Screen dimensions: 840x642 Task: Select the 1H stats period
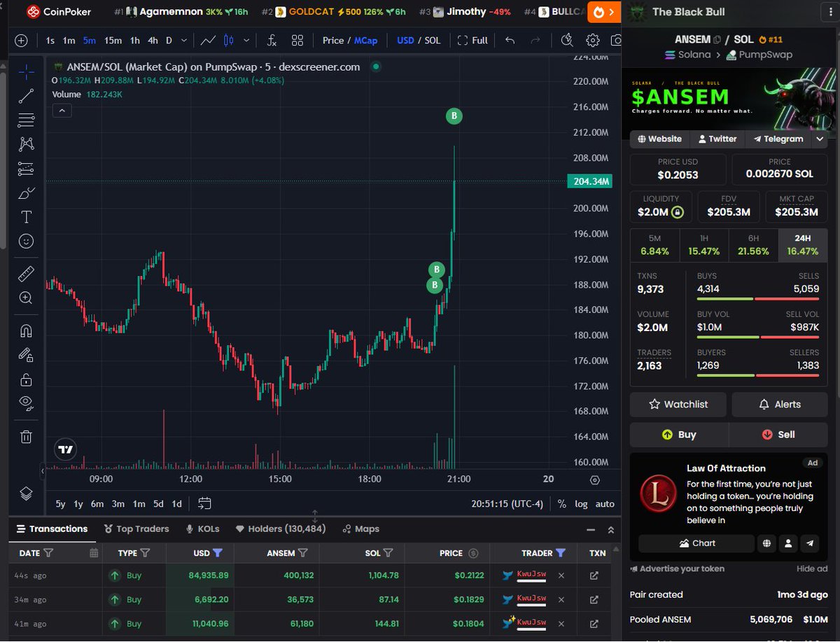(x=704, y=245)
